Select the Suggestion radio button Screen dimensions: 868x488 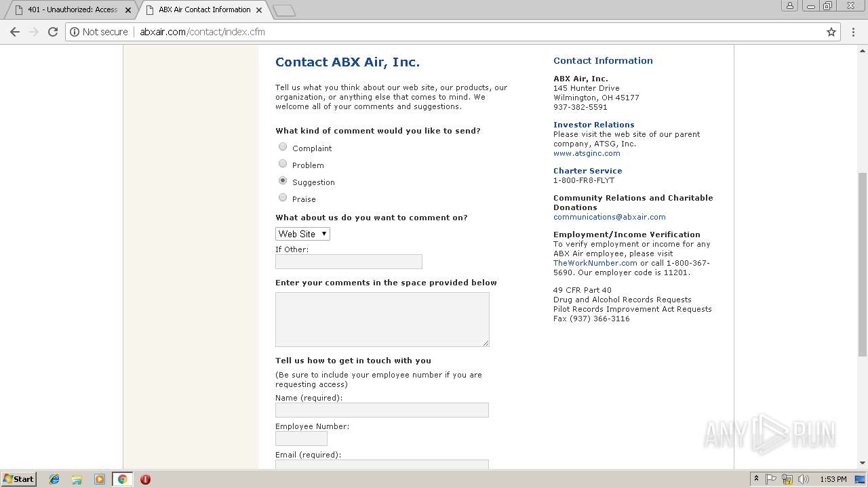pos(283,181)
